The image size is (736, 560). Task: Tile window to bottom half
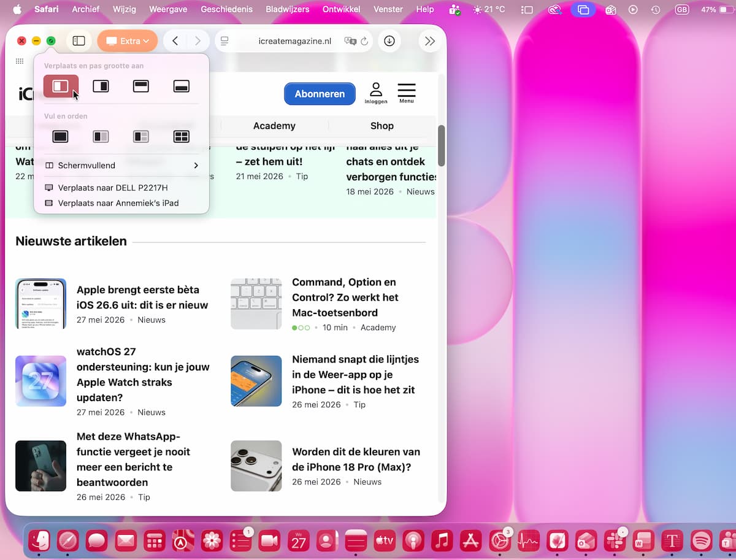182,86
